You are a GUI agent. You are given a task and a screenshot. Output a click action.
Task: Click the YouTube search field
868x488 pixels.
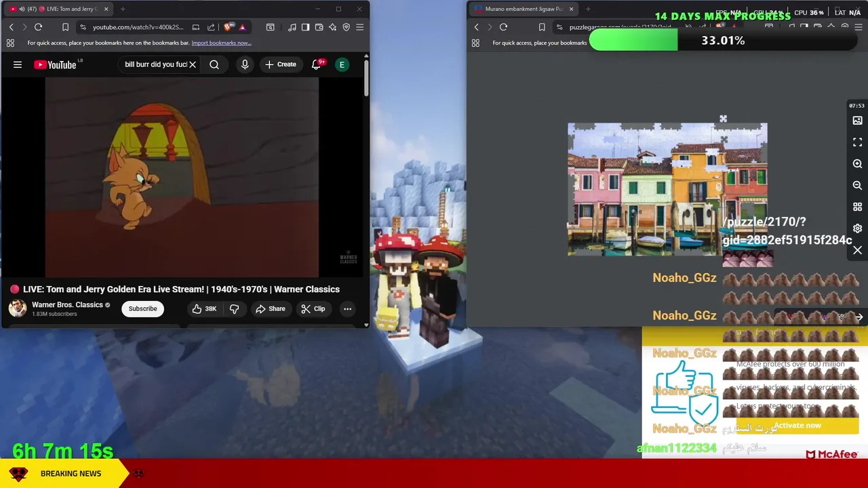[x=155, y=64]
